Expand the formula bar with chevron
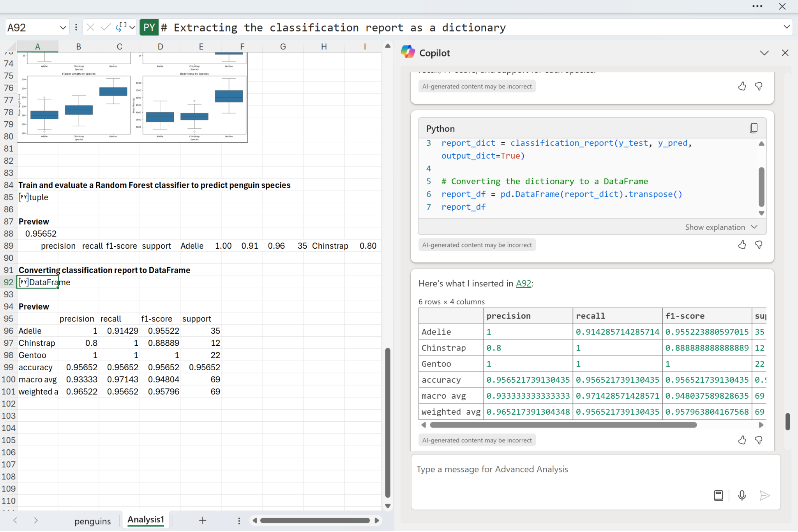This screenshot has height=532, width=798. 786,27
